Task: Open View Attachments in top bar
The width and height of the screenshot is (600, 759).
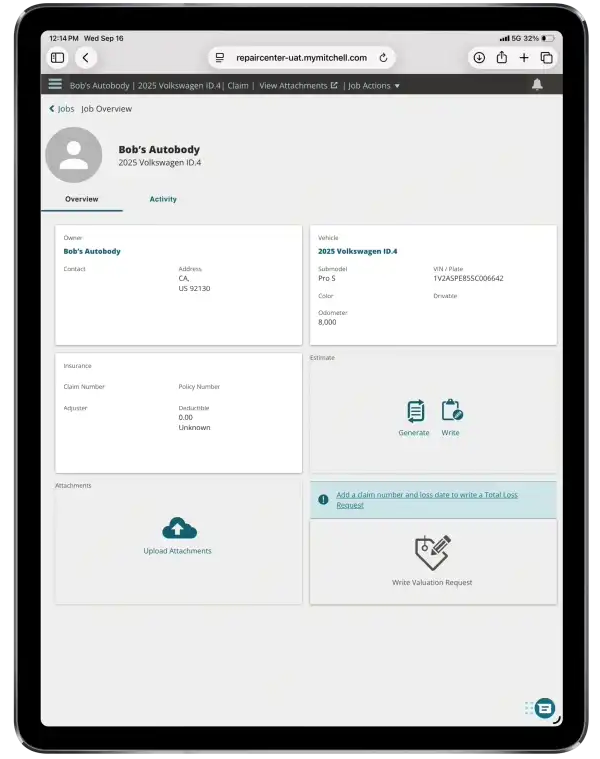Action: coord(293,86)
